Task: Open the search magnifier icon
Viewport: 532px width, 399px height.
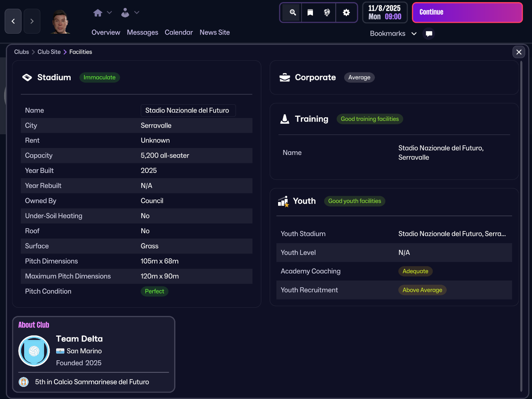Action: [x=293, y=12]
